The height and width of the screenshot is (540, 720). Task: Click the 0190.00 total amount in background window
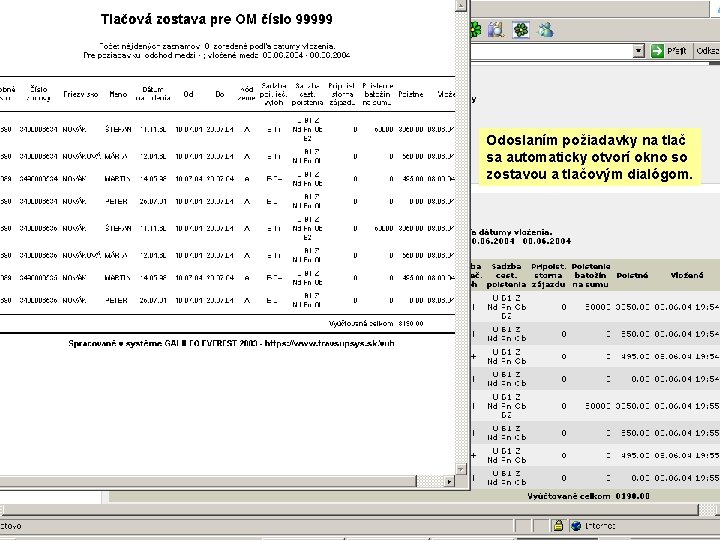[x=632, y=496]
